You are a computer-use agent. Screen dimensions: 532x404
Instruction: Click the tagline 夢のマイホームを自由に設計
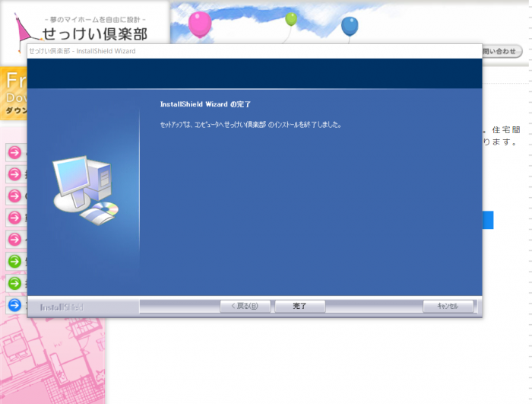95,20
